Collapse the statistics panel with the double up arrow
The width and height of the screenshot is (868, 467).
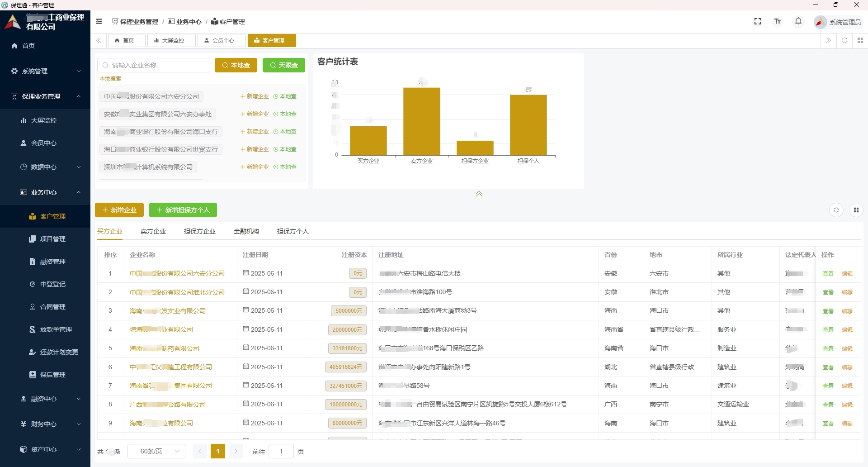479,194
